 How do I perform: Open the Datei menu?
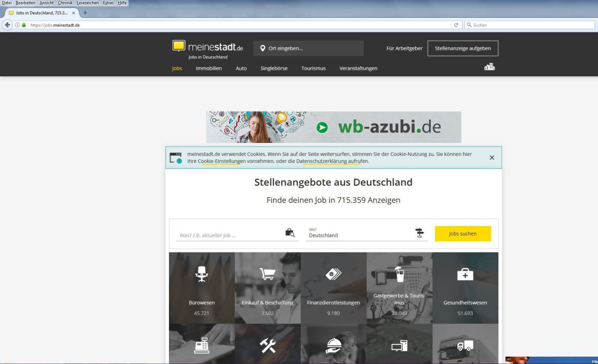[7, 3]
